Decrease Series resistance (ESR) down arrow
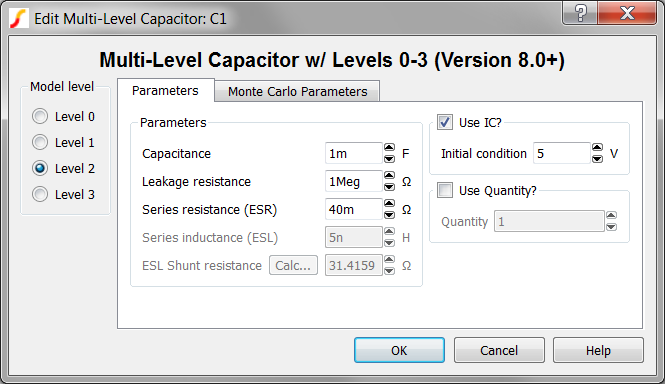This screenshot has height=384, width=665. click(389, 215)
